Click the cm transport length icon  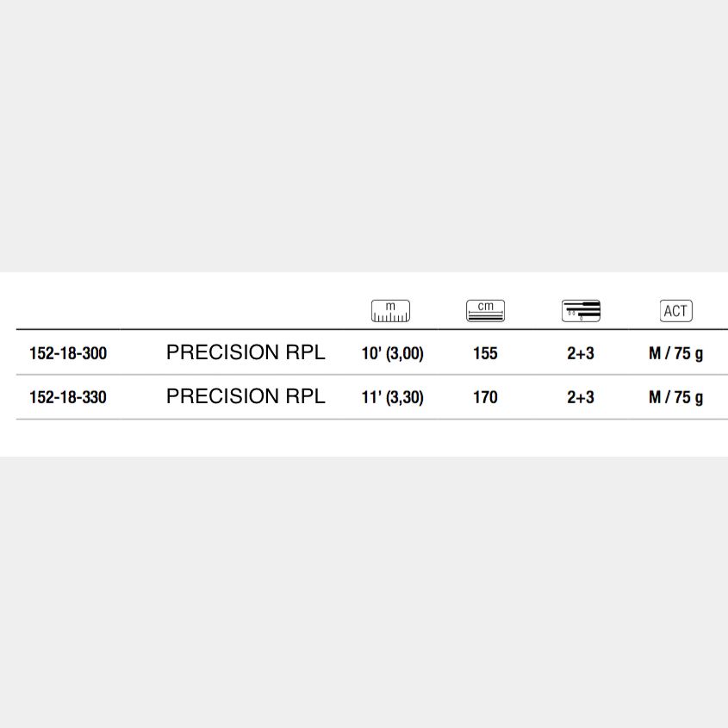pyautogui.click(x=485, y=311)
